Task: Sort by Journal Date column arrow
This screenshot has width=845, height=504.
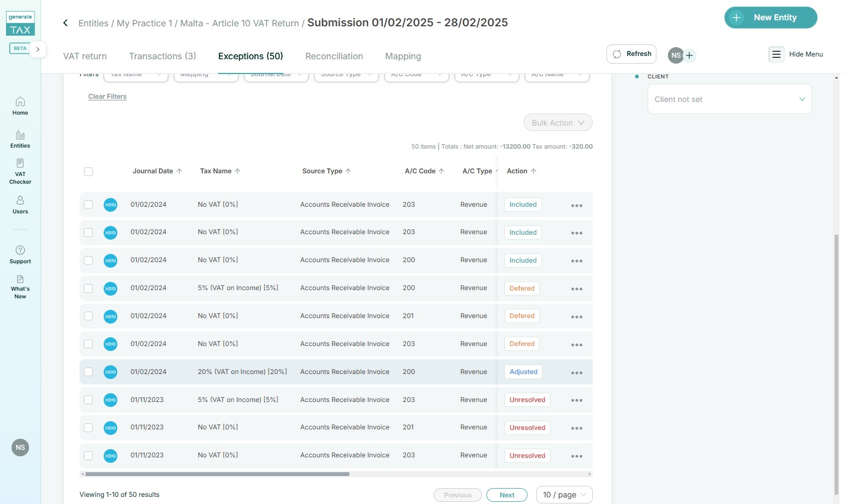Action: point(179,171)
